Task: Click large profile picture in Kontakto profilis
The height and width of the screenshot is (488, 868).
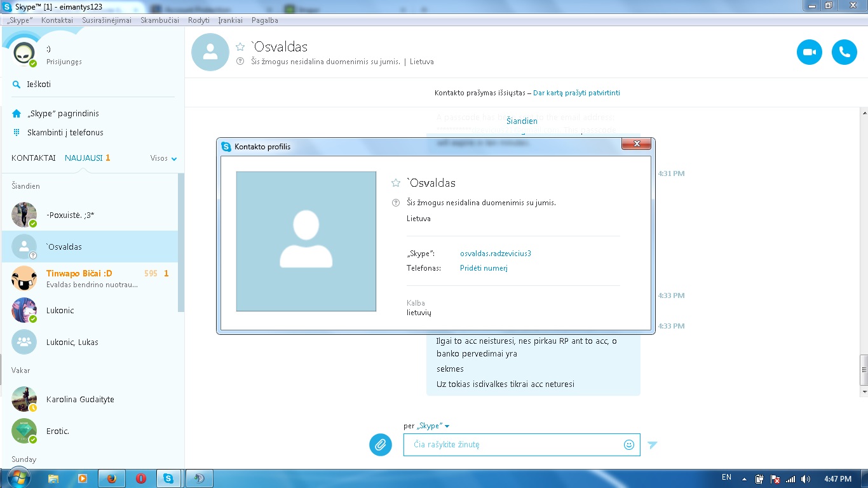Action: tap(306, 241)
